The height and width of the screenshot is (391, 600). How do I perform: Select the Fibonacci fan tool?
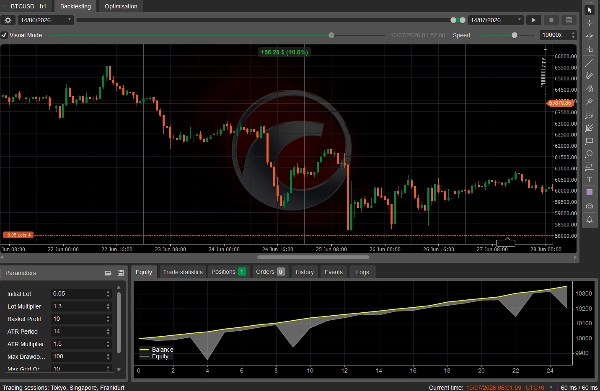click(x=589, y=128)
